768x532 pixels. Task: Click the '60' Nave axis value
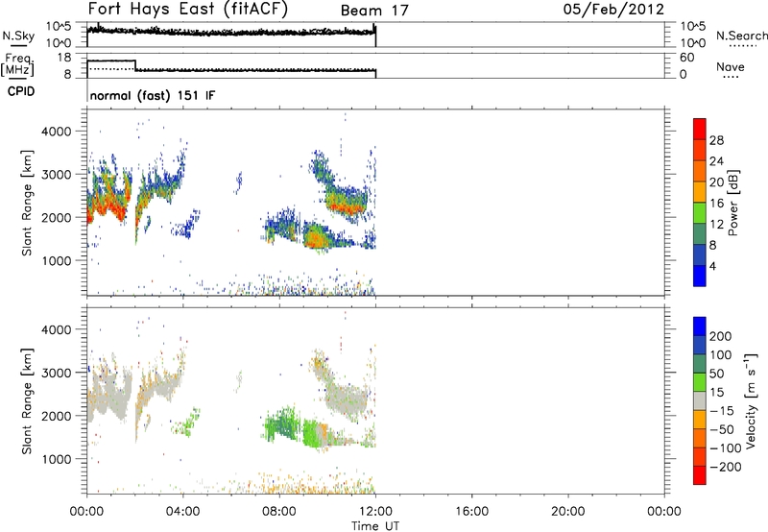coord(687,58)
